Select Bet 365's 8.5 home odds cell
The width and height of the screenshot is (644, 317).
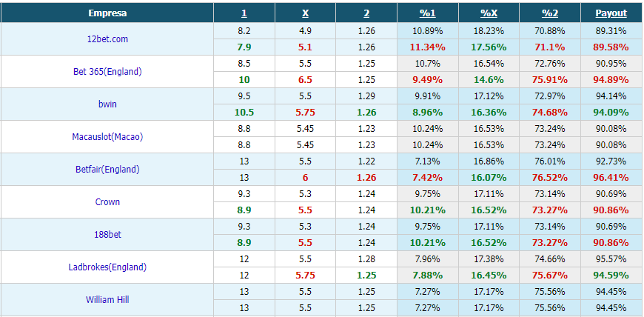coord(244,64)
